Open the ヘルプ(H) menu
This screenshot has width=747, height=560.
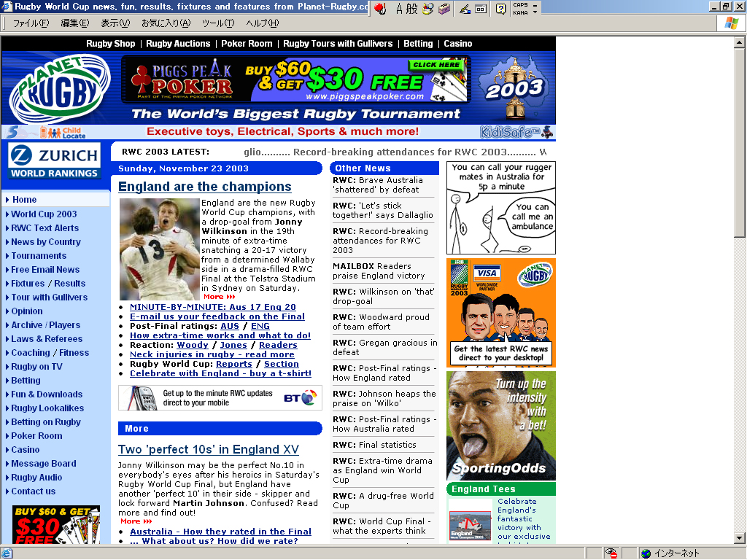pyautogui.click(x=263, y=23)
